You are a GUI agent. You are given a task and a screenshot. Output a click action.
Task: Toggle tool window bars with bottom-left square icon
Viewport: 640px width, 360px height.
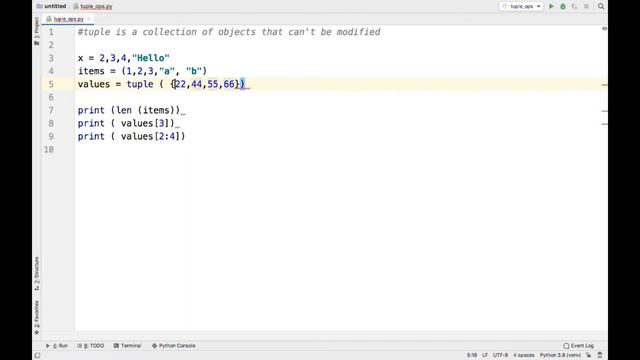tap(37, 356)
